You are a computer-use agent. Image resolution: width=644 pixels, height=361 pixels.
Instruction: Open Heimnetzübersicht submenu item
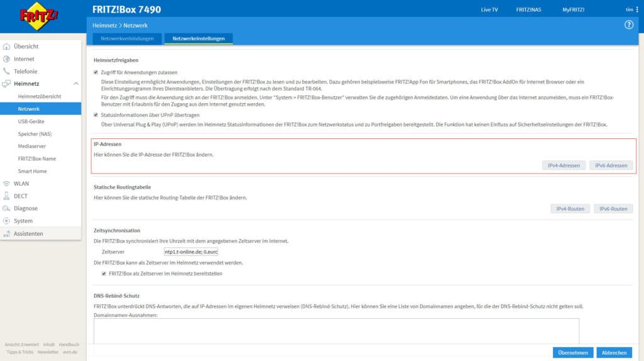[41, 96]
